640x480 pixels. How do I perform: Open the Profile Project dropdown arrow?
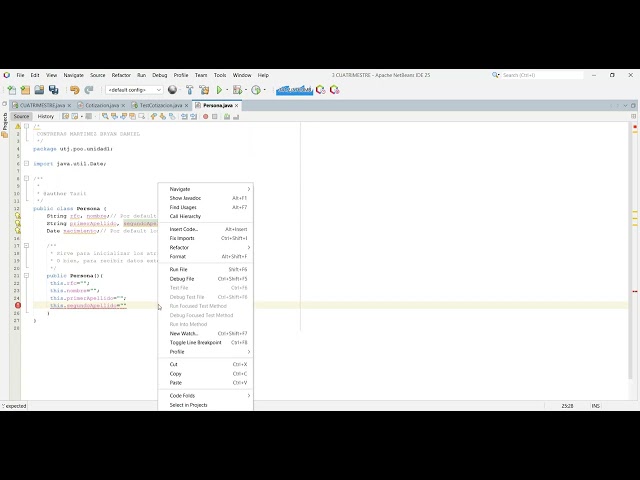pos(264,90)
